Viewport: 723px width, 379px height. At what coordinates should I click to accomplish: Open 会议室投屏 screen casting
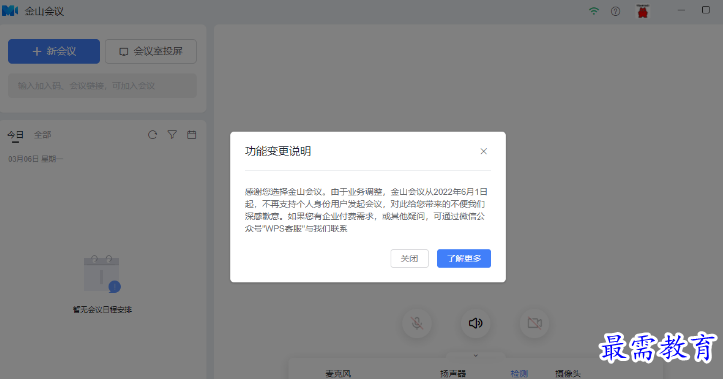pyautogui.click(x=151, y=51)
